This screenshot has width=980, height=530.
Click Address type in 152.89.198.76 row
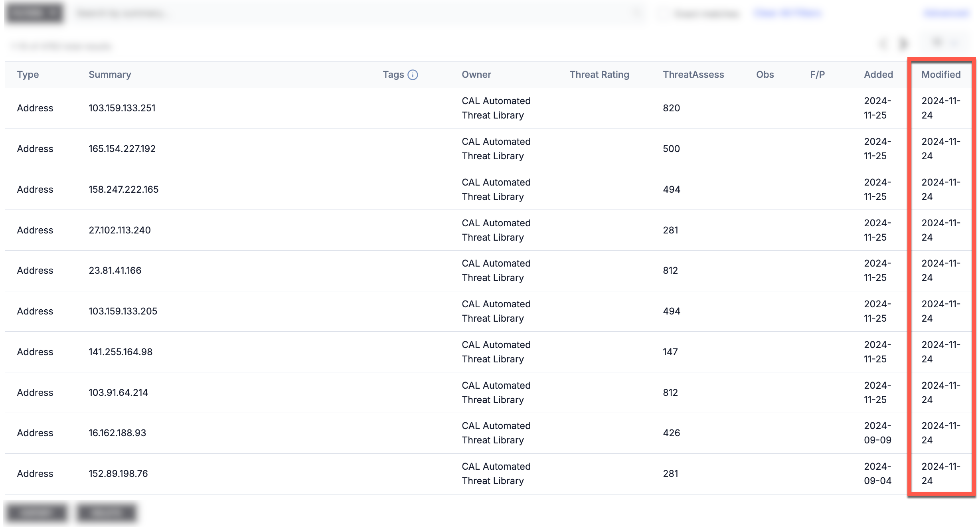35,474
